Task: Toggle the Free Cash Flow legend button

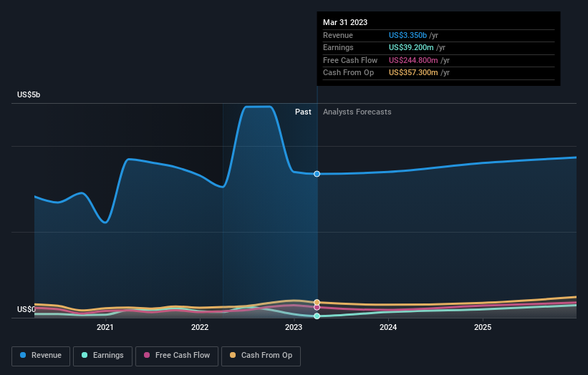Action: coord(177,356)
